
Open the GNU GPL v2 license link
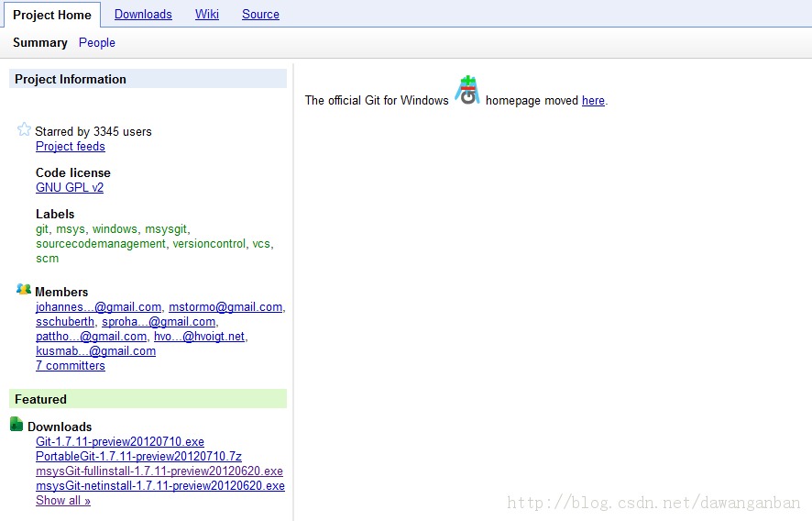pos(70,188)
